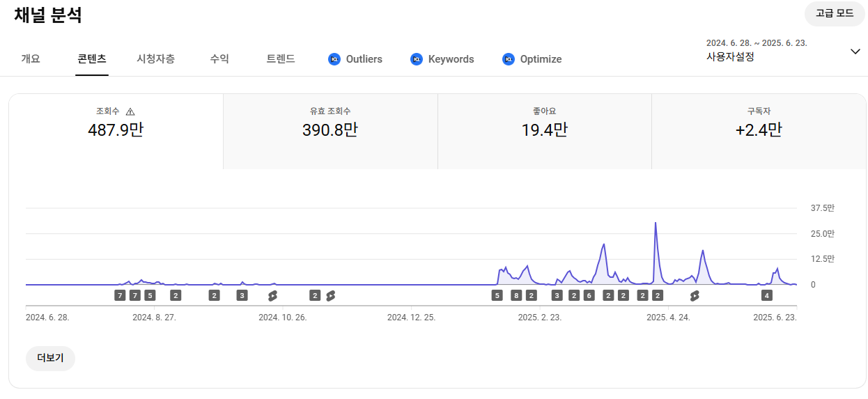
Task: Click the vidIQ icon beside Optimize
Action: point(509,59)
